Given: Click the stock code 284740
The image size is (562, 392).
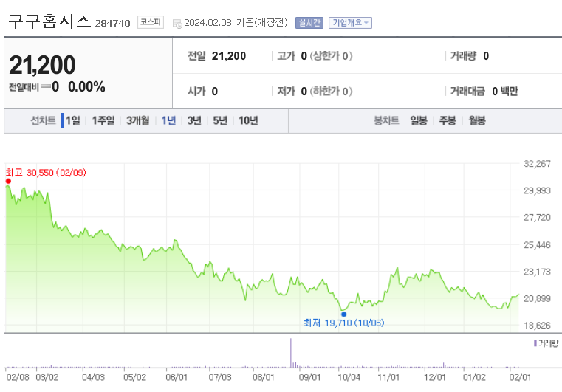Looking at the screenshot, I should pos(112,24).
